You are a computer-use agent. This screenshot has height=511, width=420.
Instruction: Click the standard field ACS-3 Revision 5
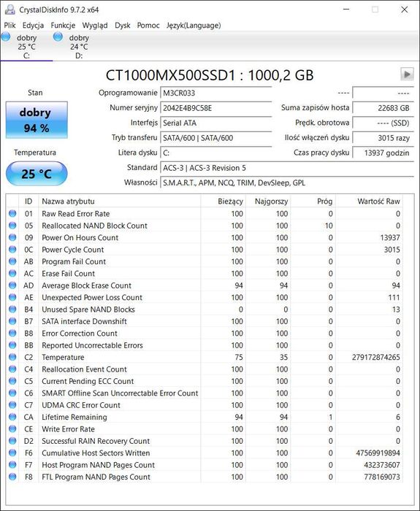click(x=287, y=168)
